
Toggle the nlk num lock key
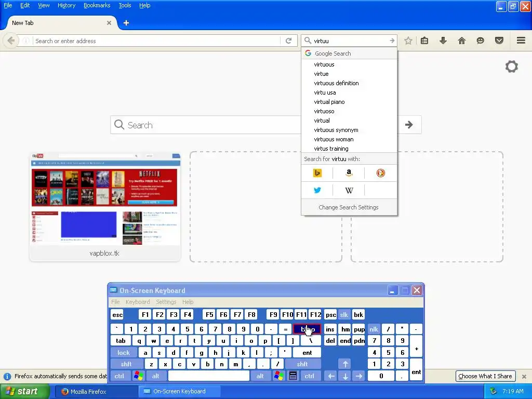pos(374,329)
